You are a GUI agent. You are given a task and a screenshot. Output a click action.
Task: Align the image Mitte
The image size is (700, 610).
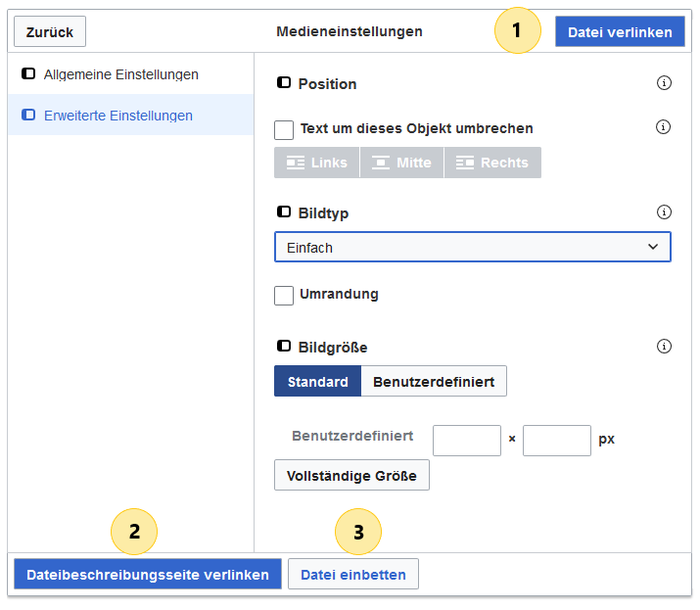(401, 163)
